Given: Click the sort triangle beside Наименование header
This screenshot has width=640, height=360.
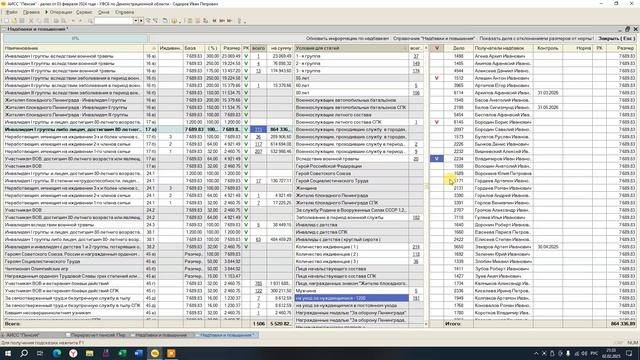Looking at the screenshot, I should [x=153, y=48].
